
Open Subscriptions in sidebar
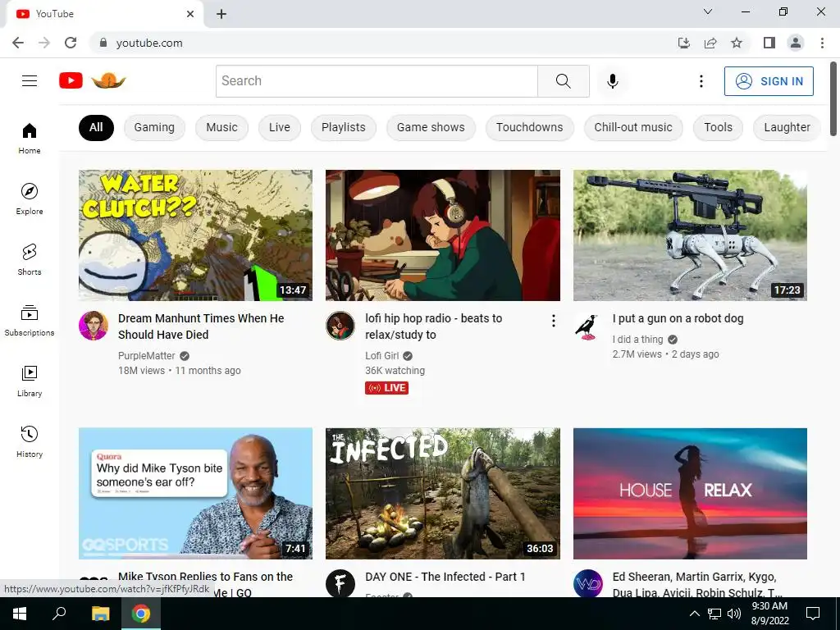pos(30,320)
